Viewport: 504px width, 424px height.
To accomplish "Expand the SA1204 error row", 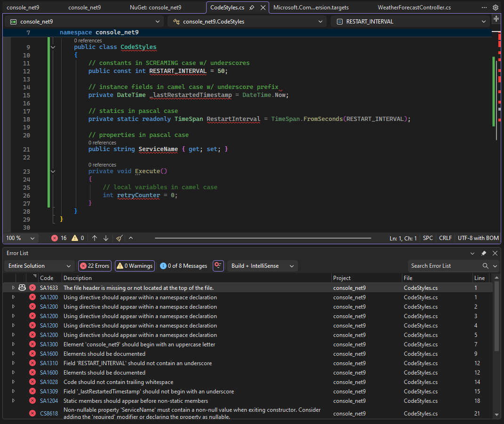I will click(x=13, y=400).
